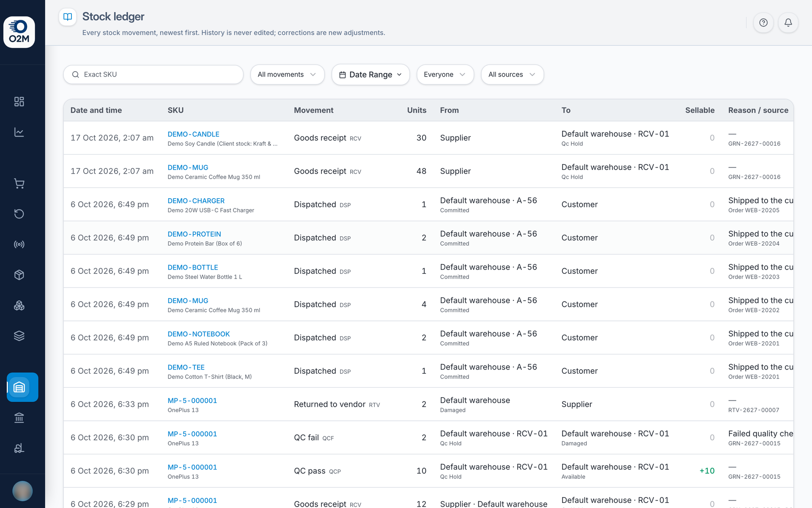This screenshot has height=508, width=812.
Task: Expand the Everyone user filter
Action: pyautogui.click(x=445, y=75)
